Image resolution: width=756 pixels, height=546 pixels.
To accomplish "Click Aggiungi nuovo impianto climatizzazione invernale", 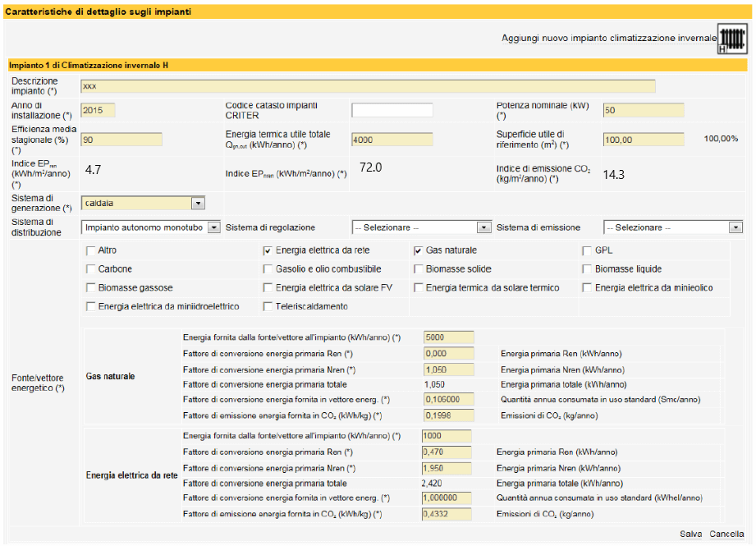I will point(609,38).
